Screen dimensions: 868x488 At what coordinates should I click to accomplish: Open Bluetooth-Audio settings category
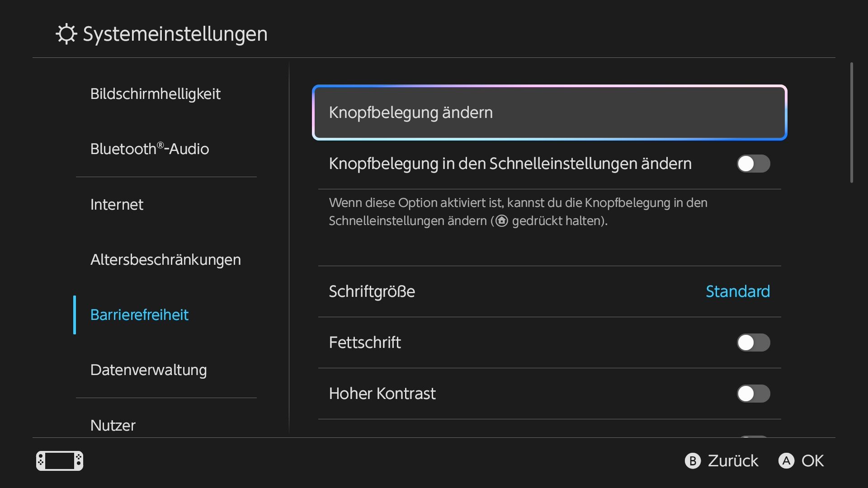[149, 149]
